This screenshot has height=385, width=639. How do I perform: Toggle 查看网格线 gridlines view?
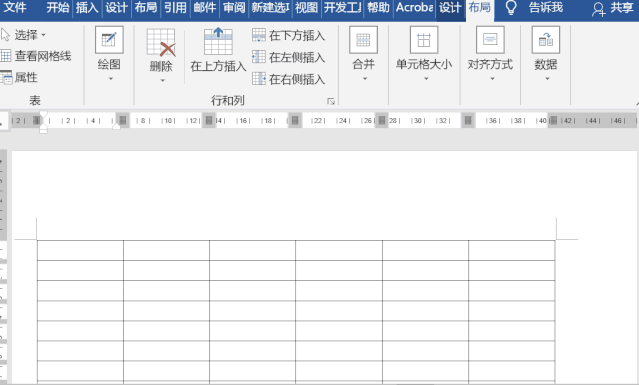point(36,56)
